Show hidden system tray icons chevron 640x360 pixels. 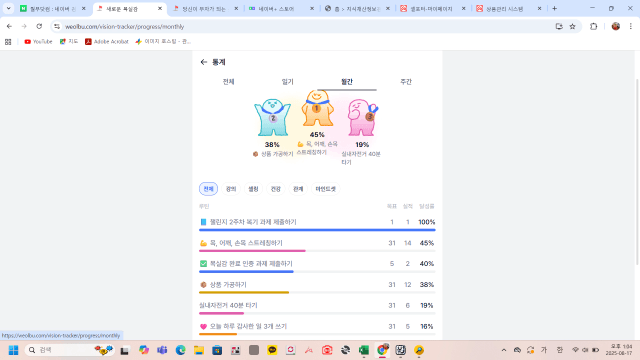tap(504, 350)
